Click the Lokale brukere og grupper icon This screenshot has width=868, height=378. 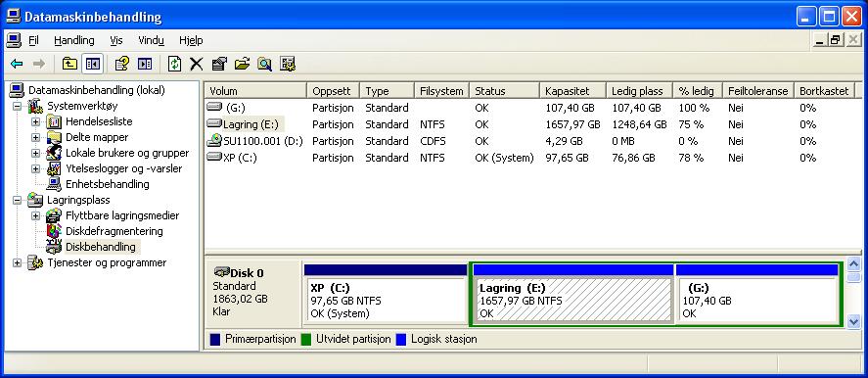coord(54,153)
